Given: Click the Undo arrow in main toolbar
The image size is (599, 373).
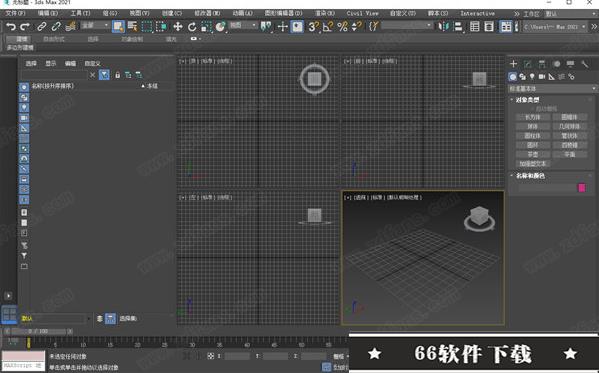Looking at the screenshot, I should click(x=11, y=26).
